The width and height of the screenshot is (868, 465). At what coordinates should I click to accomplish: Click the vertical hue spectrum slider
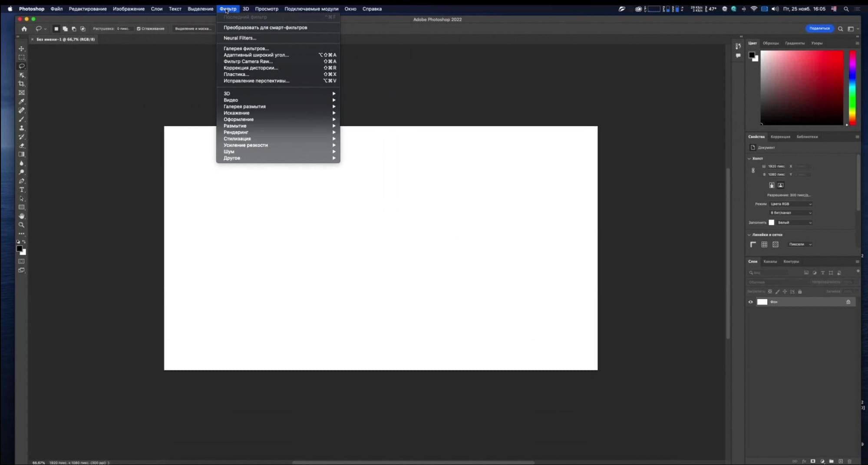(x=852, y=88)
